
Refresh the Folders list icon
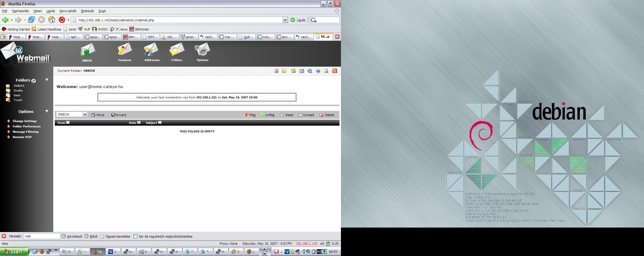click(34, 81)
